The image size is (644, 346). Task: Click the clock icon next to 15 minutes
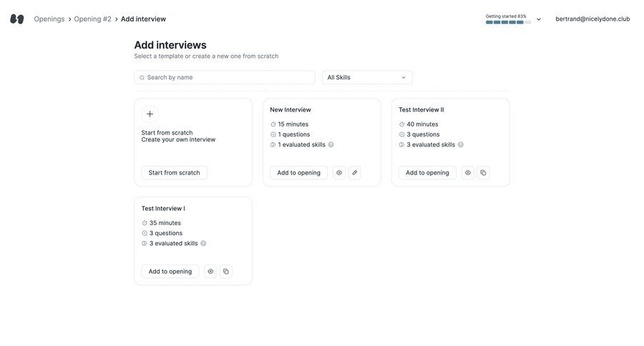click(x=273, y=124)
